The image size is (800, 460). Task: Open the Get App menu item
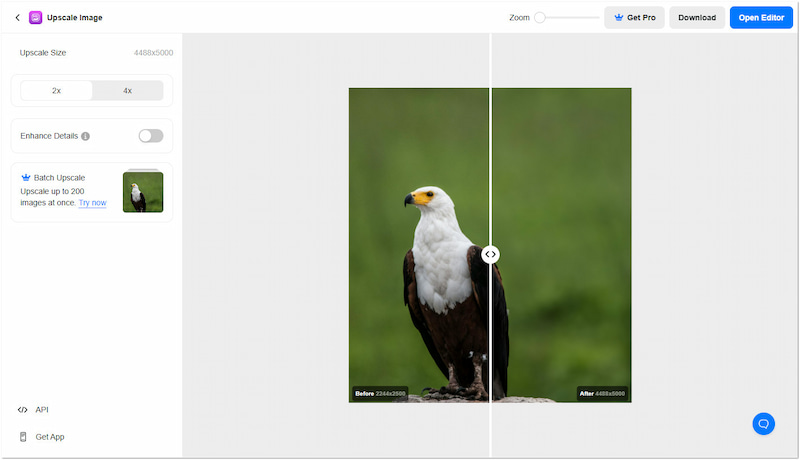[x=49, y=437]
